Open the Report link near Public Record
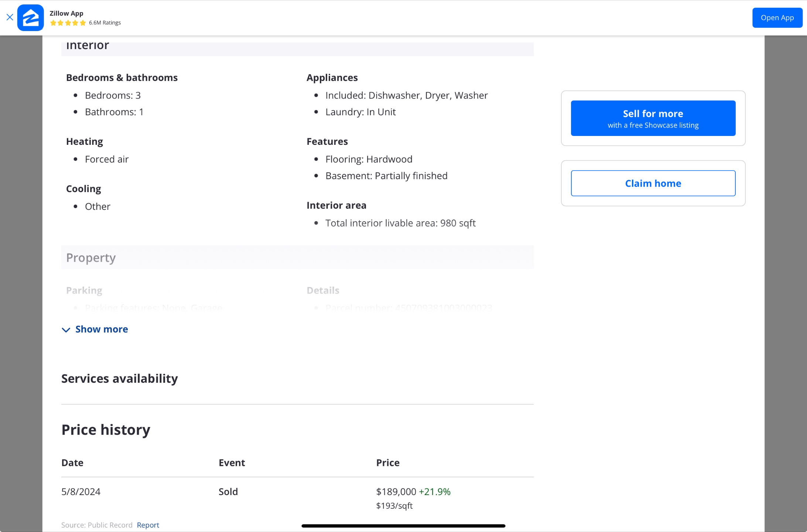 point(148,525)
